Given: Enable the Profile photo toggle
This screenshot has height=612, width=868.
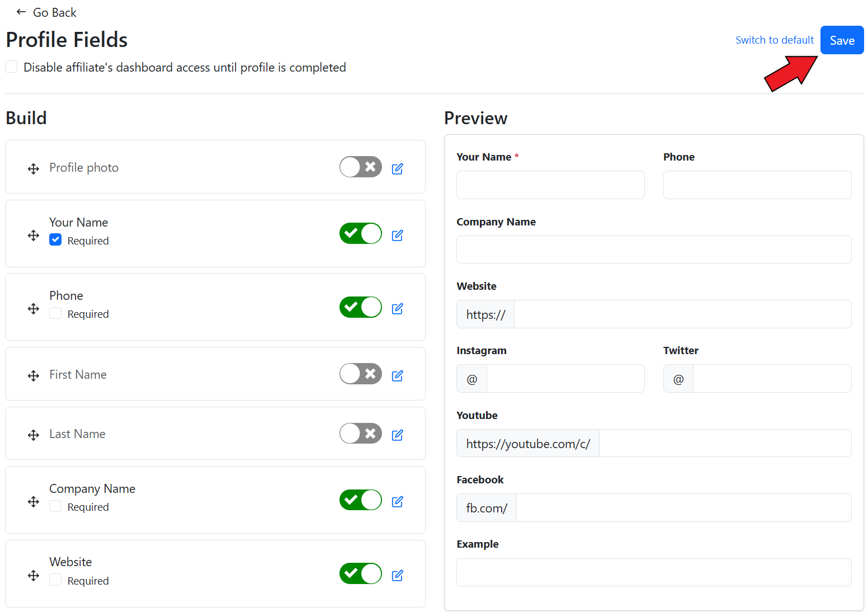Looking at the screenshot, I should click(x=360, y=167).
